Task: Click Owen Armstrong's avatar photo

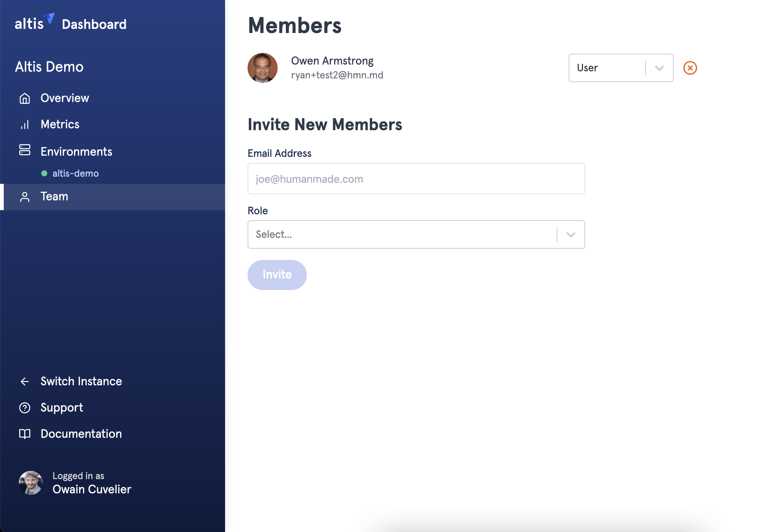Action: tap(263, 68)
